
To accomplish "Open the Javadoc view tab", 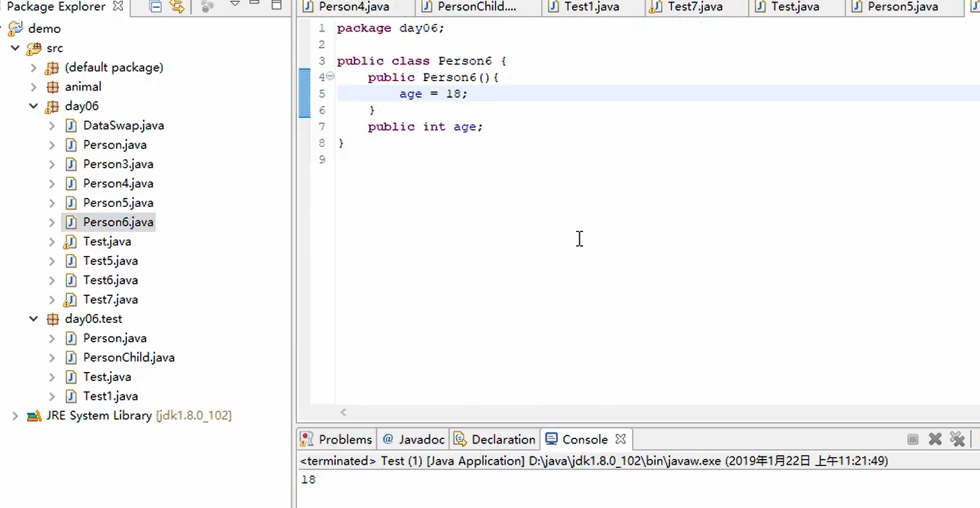I will (x=413, y=440).
